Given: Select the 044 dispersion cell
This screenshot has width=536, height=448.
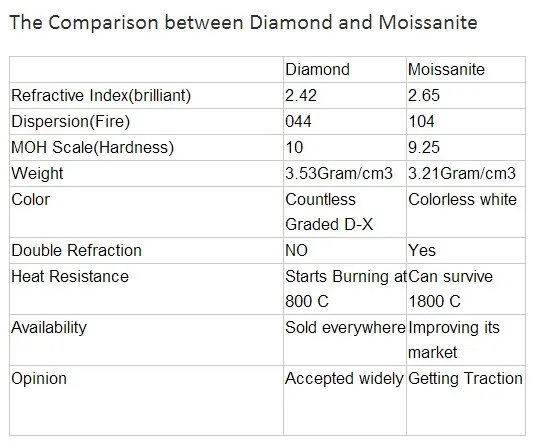Looking at the screenshot, I should [x=298, y=122].
